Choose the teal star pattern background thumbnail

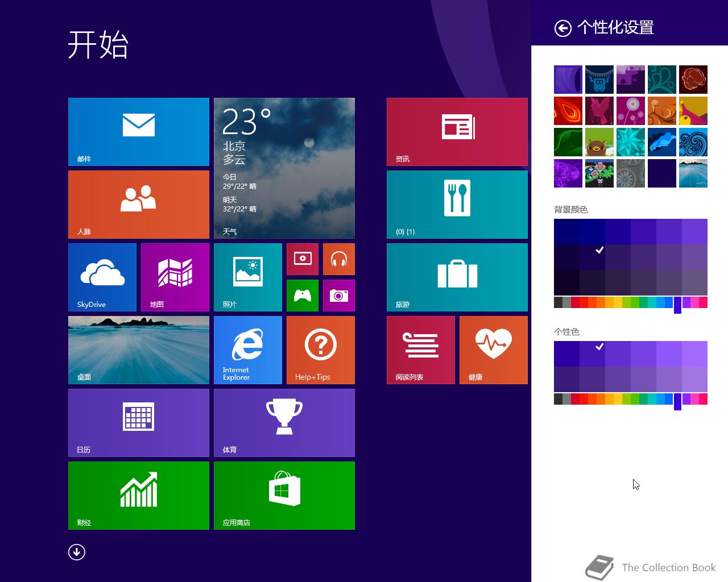pos(631,142)
